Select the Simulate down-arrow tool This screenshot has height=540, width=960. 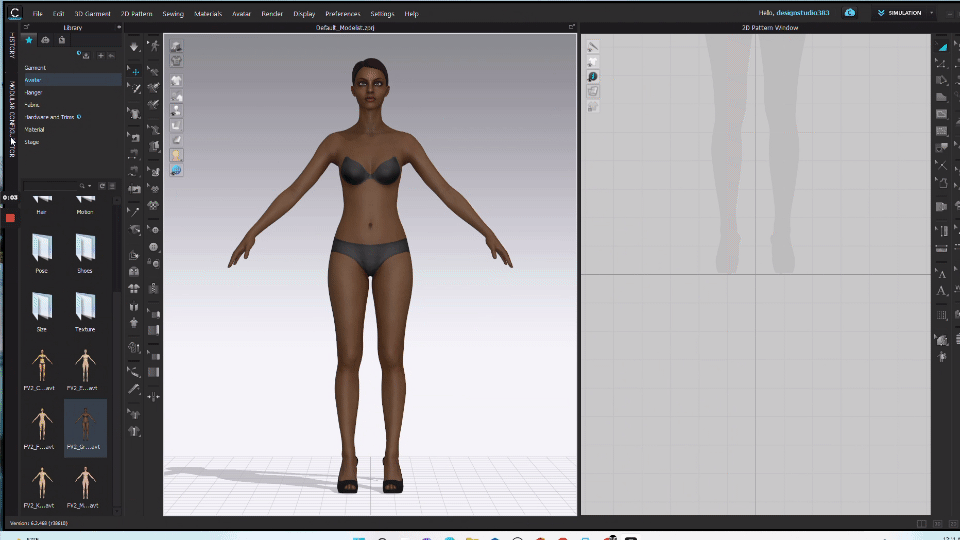tap(134, 47)
